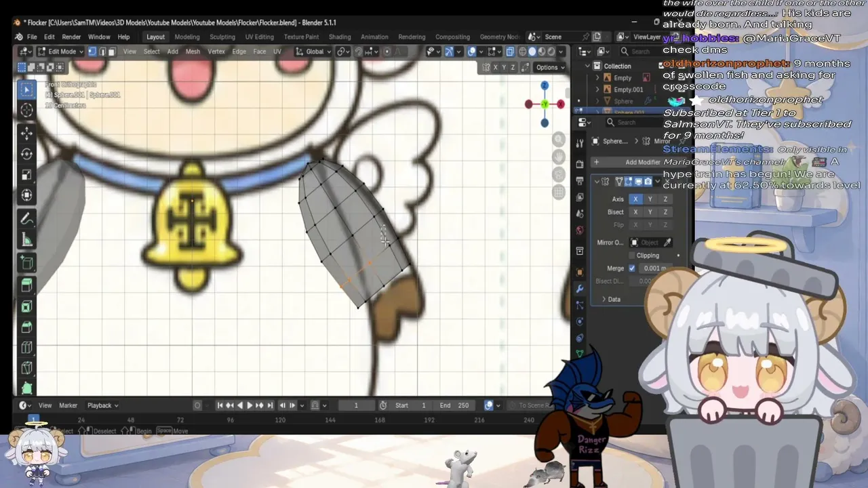The image size is (868, 488).
Task: Choose the Bevel tool
Action: 27,327
